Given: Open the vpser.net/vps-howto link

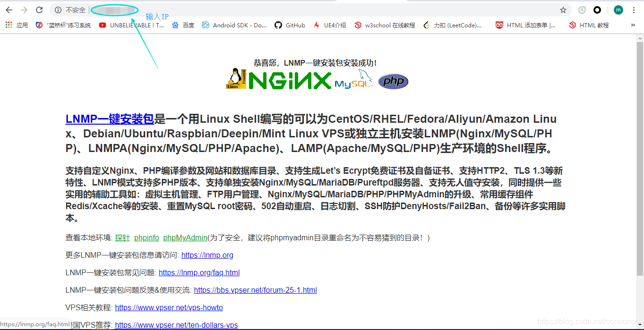Looking at the screenshot, I should coord(169,308).
